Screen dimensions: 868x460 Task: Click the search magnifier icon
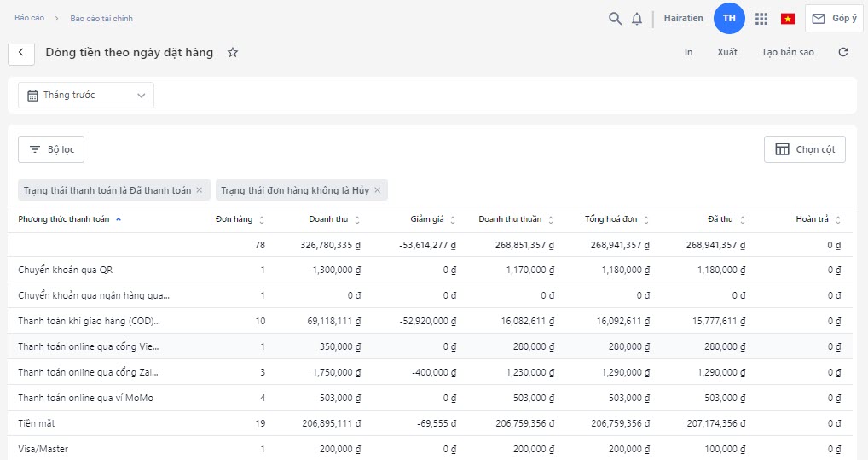pyautogui.click(x=615, y=19)
